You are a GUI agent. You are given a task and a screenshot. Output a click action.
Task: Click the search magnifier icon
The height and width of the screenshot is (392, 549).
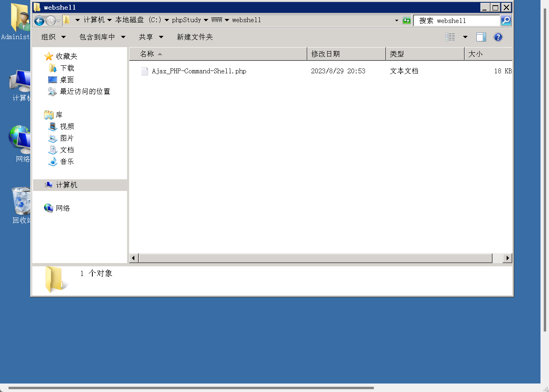506,20
